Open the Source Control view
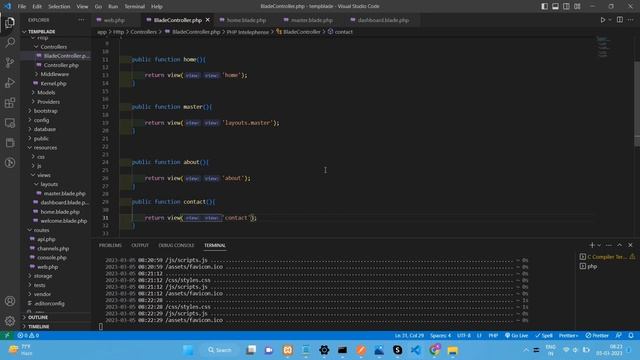Screen dimensions: 640x360 [10, 62]
